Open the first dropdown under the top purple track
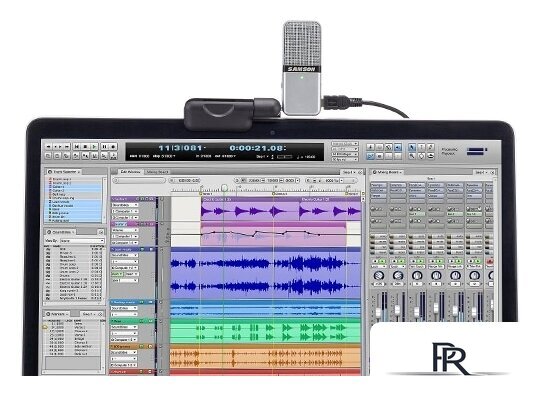Image resolution: width=541 pixels, height=396 pixels. click(x=125, y=205)
